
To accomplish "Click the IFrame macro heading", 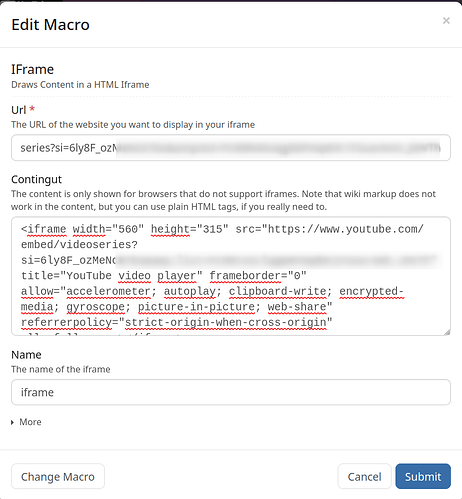I will [32, 69].
